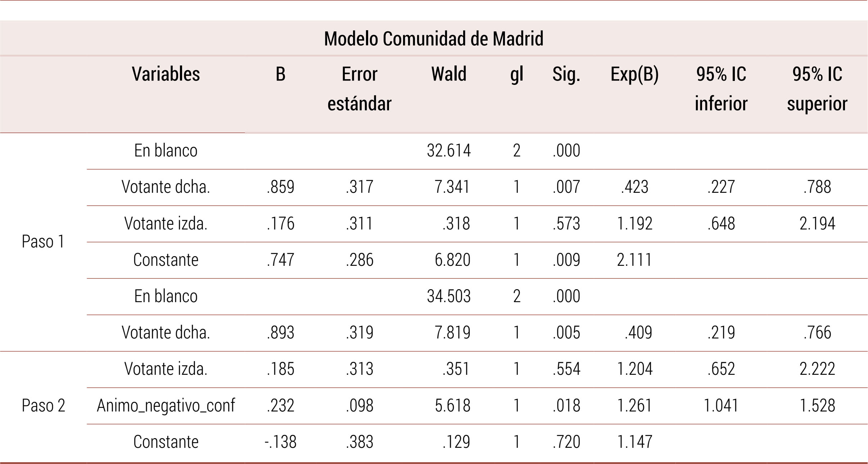Click the 'Sig.' column header
Image resolution: width=868 pixels, height=464 pixels.
pos(566,74)
